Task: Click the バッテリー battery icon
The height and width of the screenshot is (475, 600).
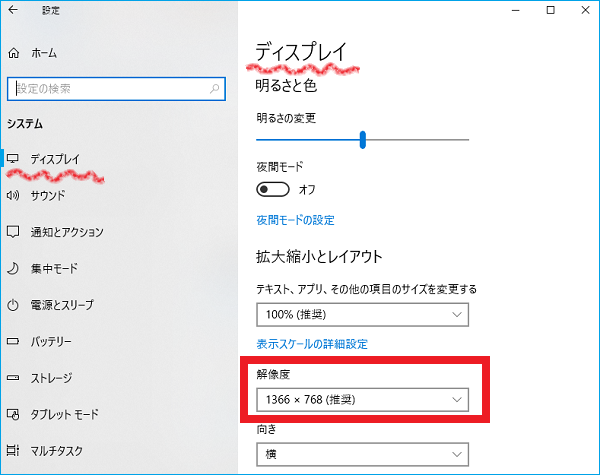Action: tap(13, 341)
